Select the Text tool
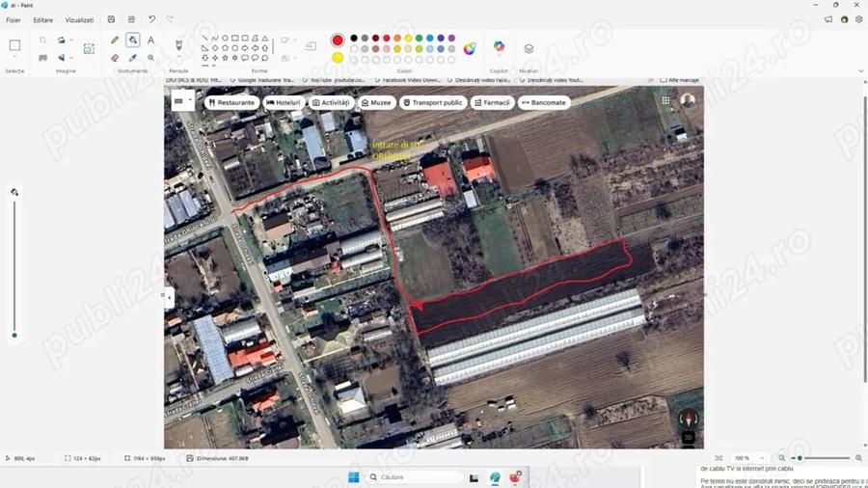Image resolution: width=868 pixels, height=488 pixels. tap(150, 40)
